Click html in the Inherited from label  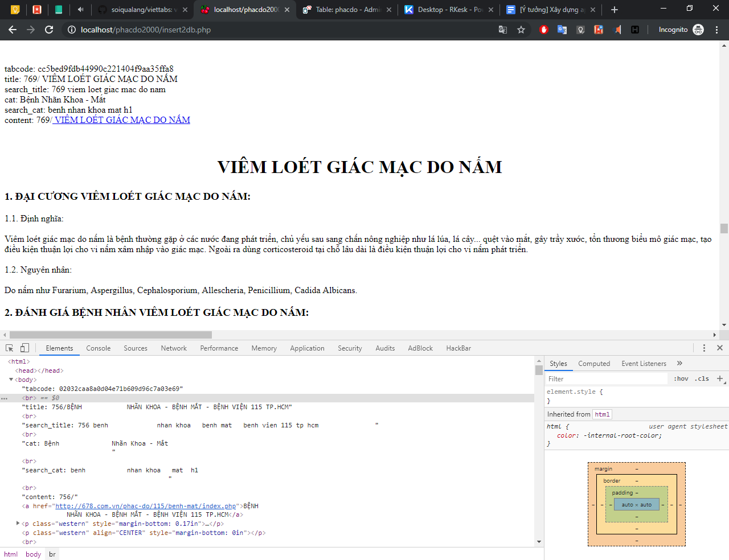coord(602,414)
